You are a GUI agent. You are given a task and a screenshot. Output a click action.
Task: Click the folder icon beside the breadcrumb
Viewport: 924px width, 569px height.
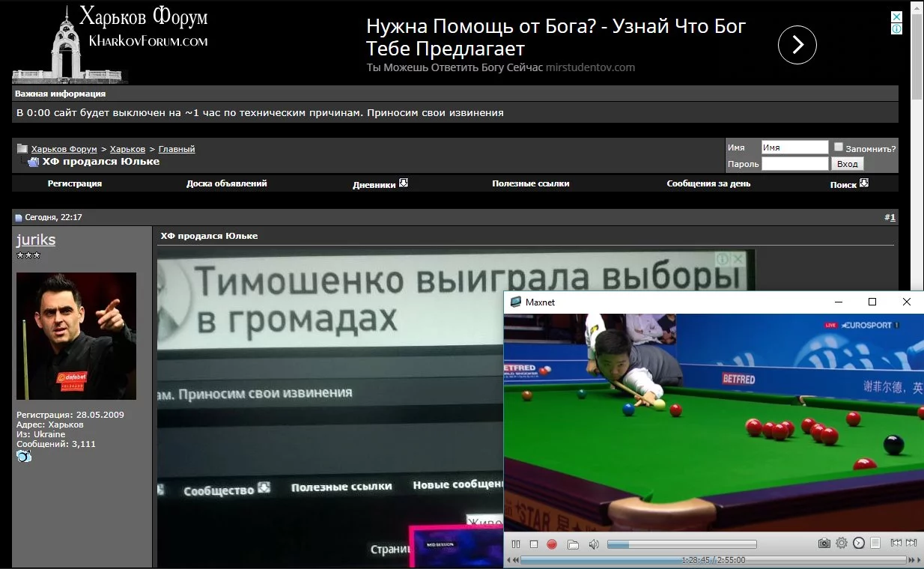coord(22,148)
